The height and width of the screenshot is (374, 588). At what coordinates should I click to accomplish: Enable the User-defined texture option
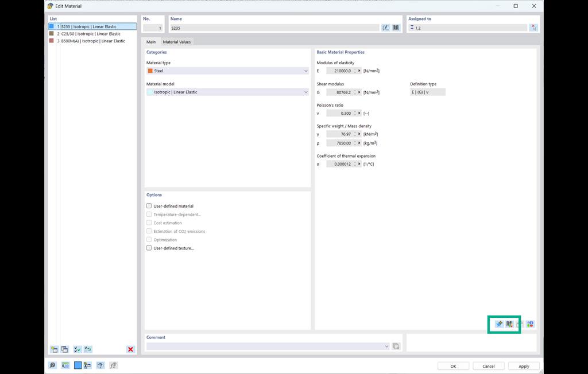point(148,248)
